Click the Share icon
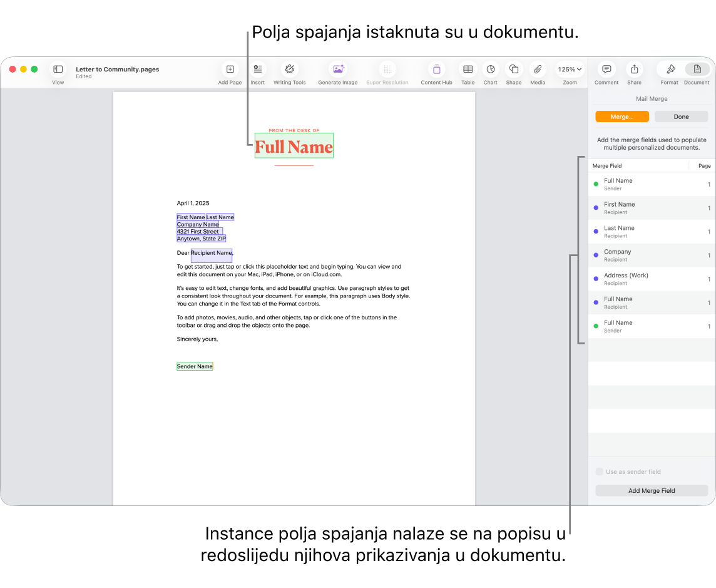Viewport: 716px width, 588px height. coord(633,70)
